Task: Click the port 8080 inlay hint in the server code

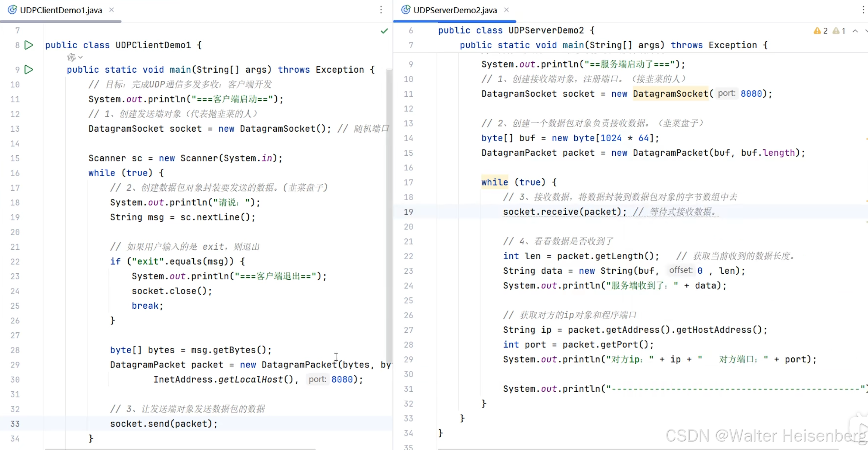Action: (x=726, y=93)
